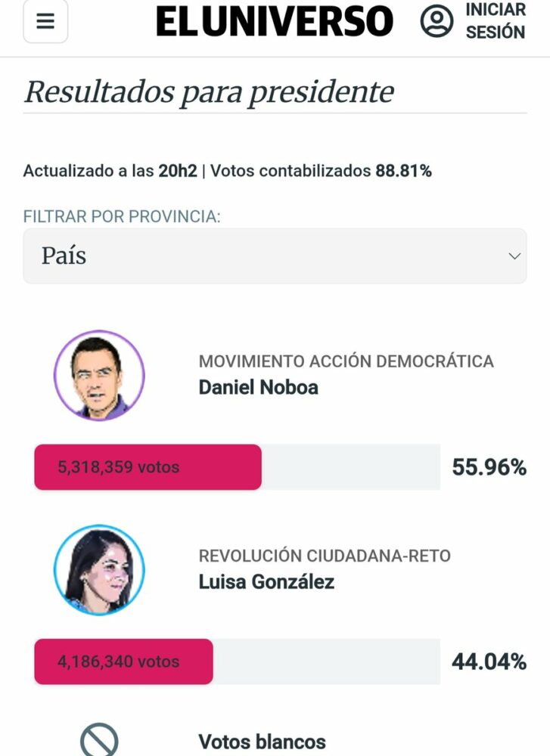The height and width of the screenshot is (756, 550).
Task: Click the Revolución Ciudadana-RETO party label
Action: (x=325, y=556)
